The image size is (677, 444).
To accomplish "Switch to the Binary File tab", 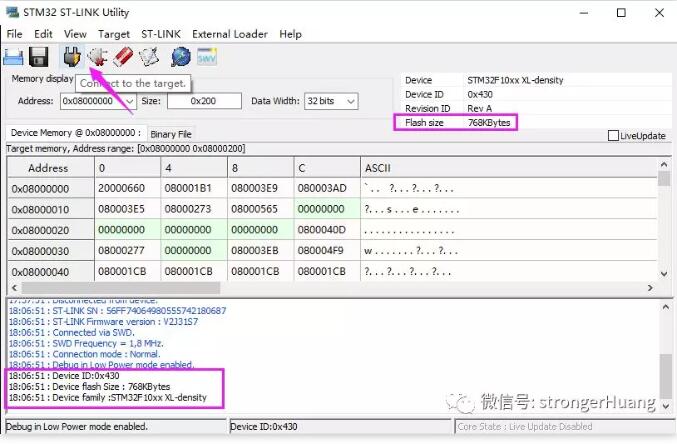I will (x=171, y=134).
